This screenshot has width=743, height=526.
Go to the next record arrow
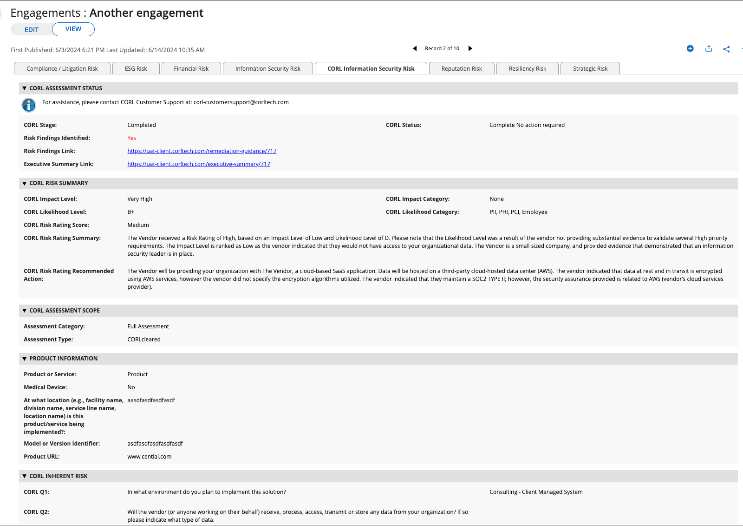(x=470, y=48)
